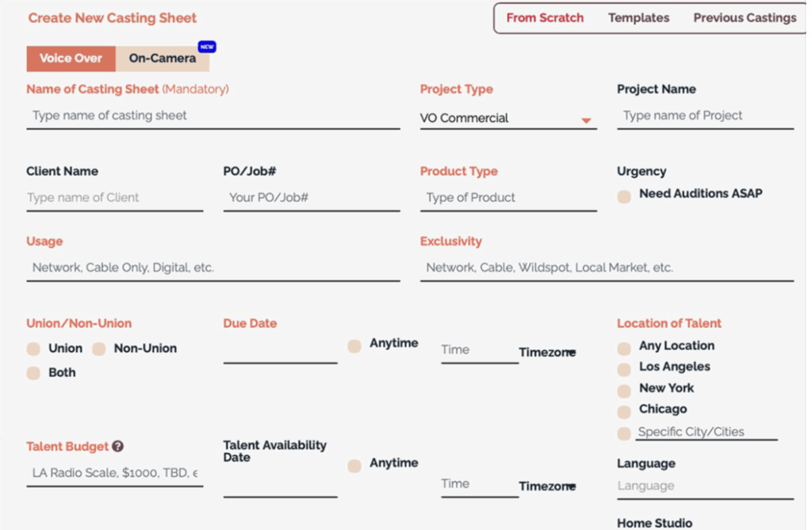Image resolution: width=812 pixels, height=530 pixels.
Task: Check the Los Angeles location option
Action: coord(625,369)
